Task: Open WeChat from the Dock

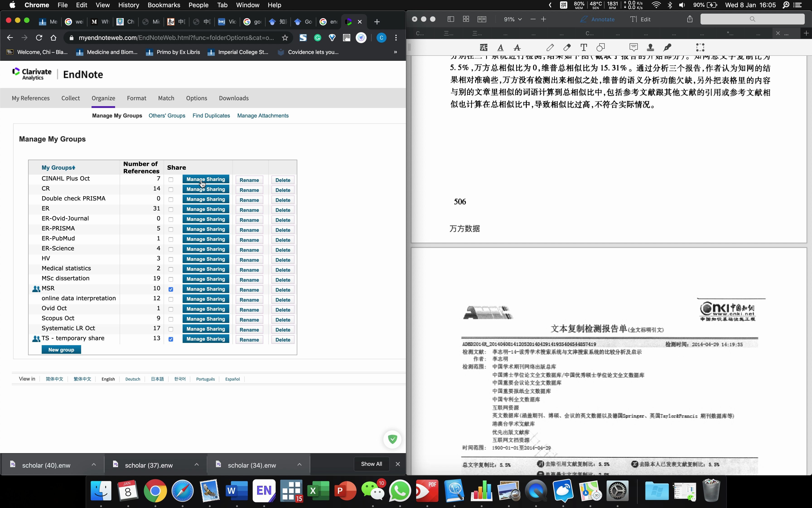Action: tap(373, 491)
